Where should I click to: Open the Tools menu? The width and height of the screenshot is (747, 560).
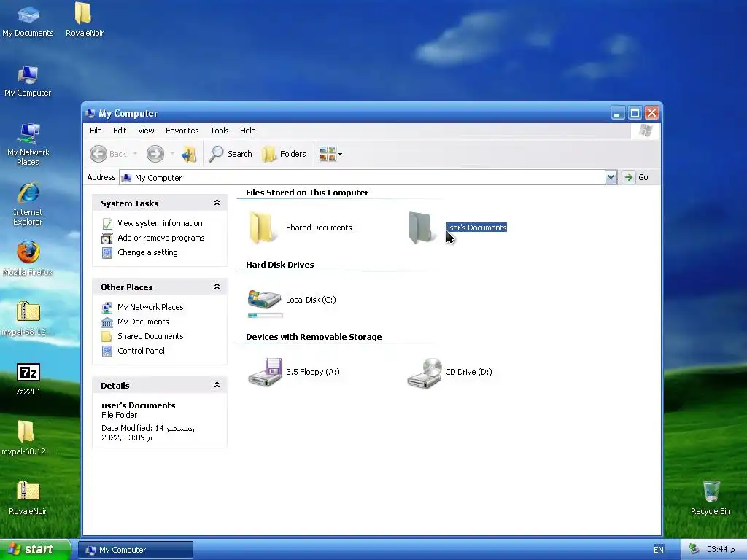220,131
